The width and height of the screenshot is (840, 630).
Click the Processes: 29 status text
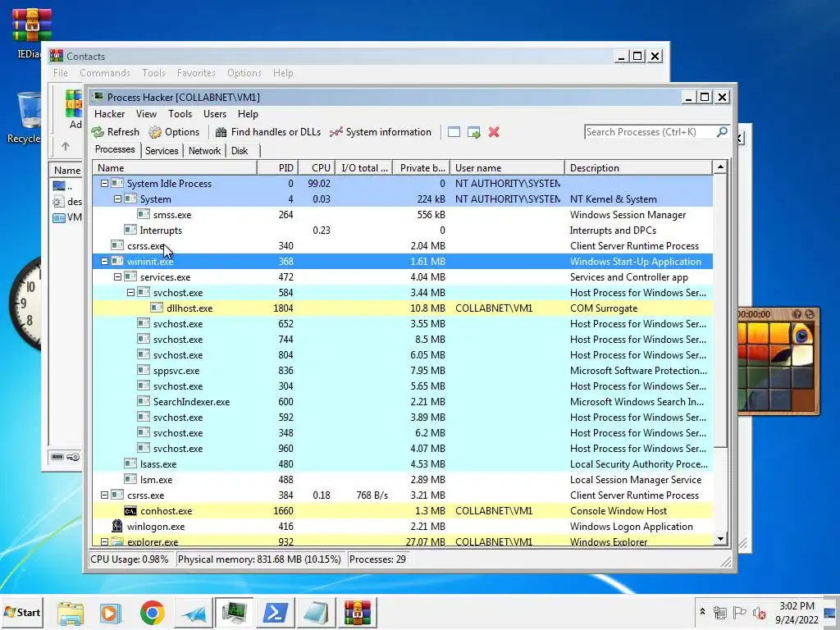[377, 559]
